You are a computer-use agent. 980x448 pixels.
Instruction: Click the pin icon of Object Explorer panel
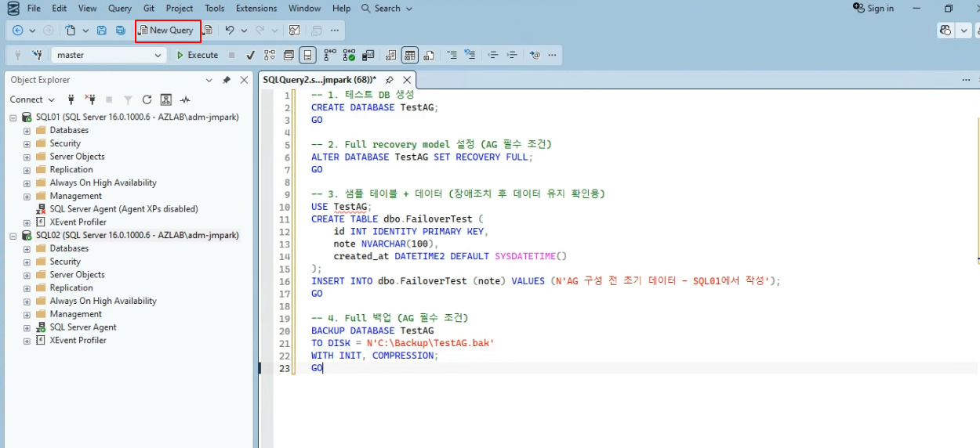tap(227, 80)
